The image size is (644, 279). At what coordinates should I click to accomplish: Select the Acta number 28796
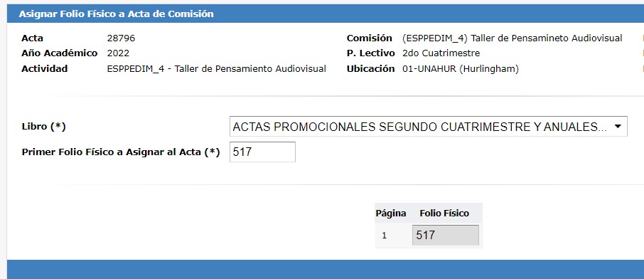tap(121, 38)
